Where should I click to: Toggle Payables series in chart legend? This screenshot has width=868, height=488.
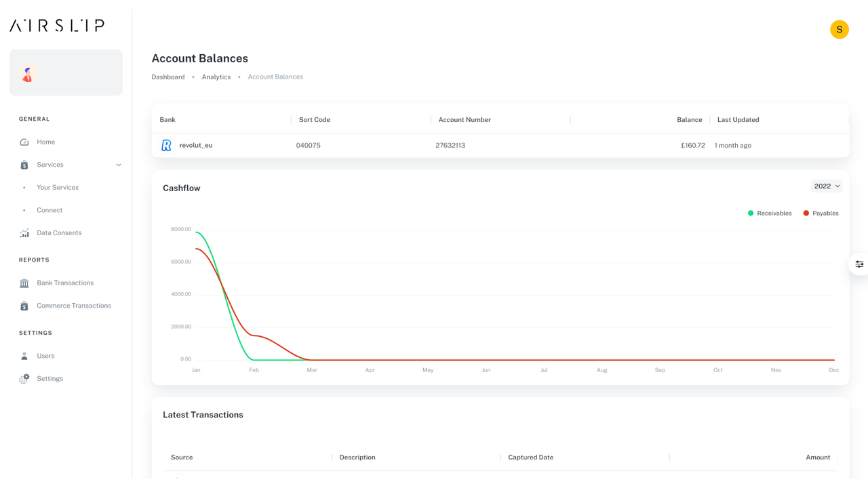click(x=821, y=213)
